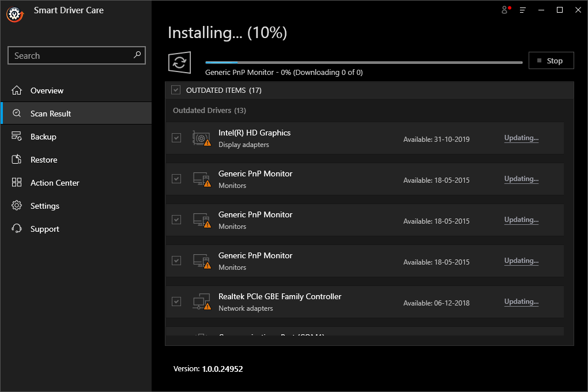Toggle the Realtek PCIe GBE Controller checkbox
Screen dimensions: 588x392
(176, 301)
